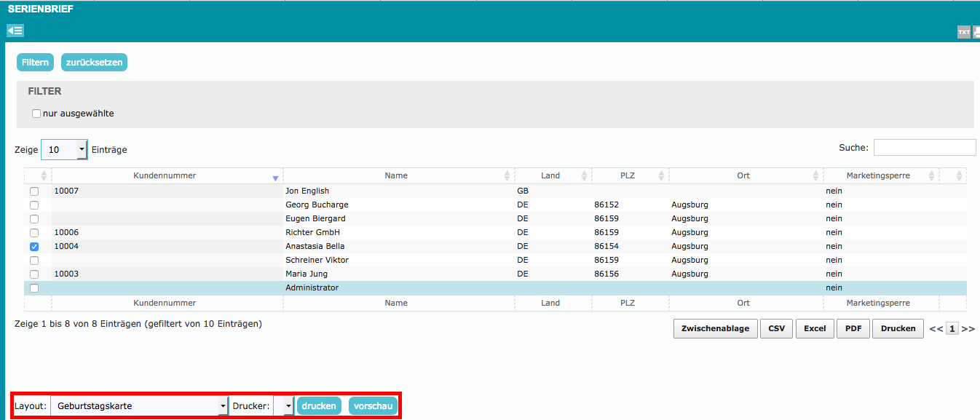Expand the Drucker printer dropdown
This screenshot has height=420, width=980.
(284, 406)
